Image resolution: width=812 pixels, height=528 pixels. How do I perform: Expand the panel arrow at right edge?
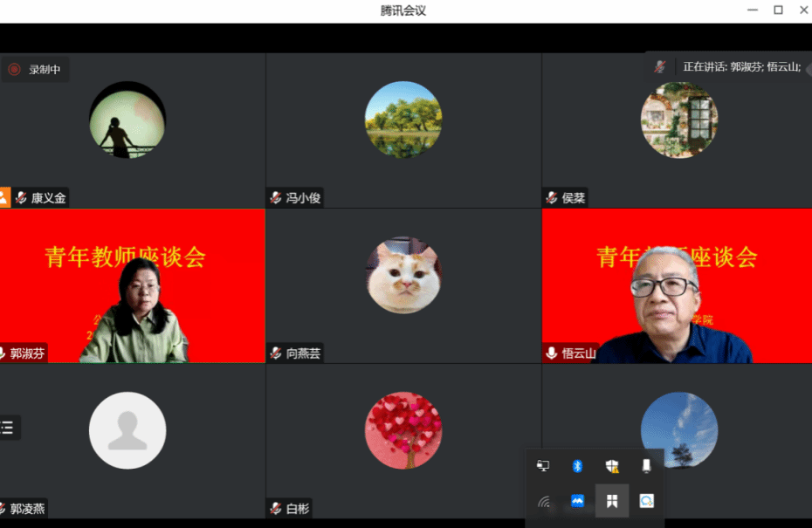pos(809,67)
